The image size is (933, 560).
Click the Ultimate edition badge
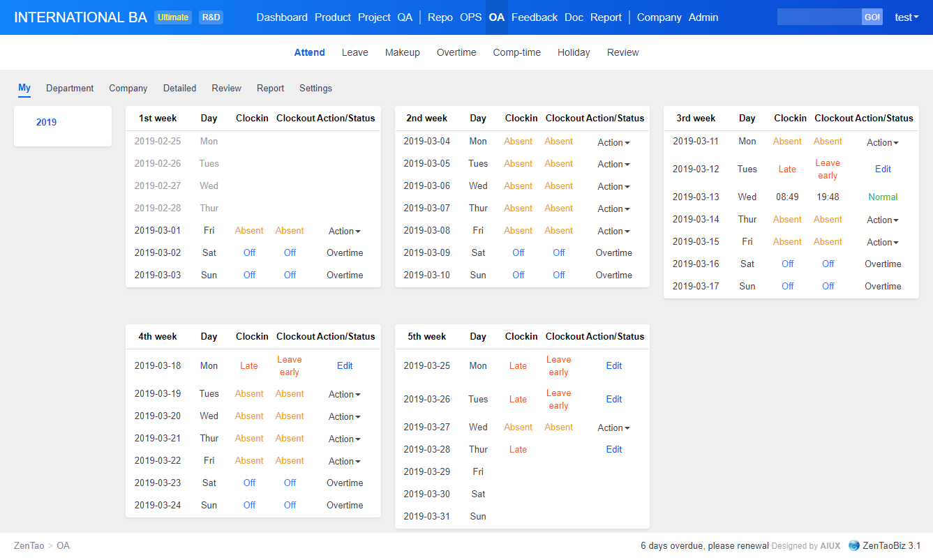pyautogui.click(x=173, y=17)
